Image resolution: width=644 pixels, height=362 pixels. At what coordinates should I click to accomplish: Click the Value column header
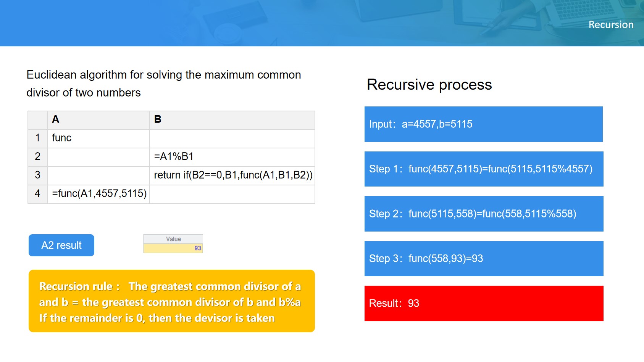pyautogui.click(x=173, y=239)
